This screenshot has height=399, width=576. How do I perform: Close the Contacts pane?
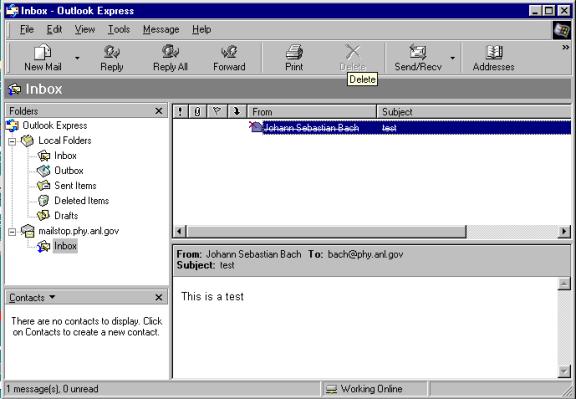point(159,297)
